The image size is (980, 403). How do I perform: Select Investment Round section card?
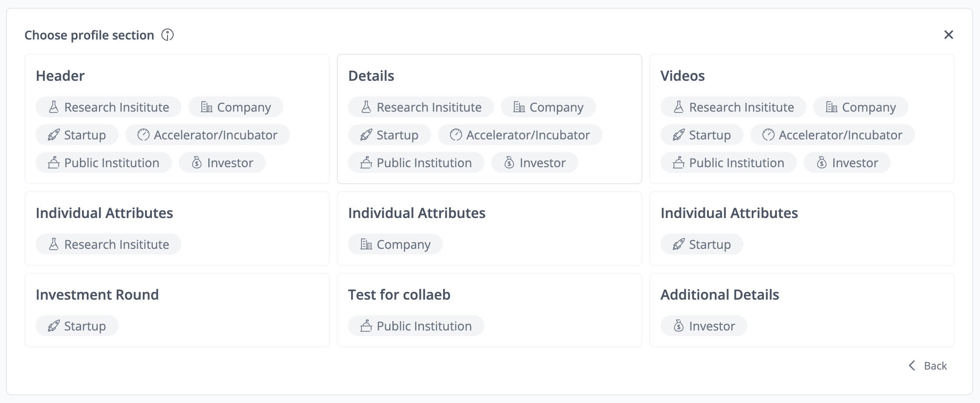[x=177, y=310]
